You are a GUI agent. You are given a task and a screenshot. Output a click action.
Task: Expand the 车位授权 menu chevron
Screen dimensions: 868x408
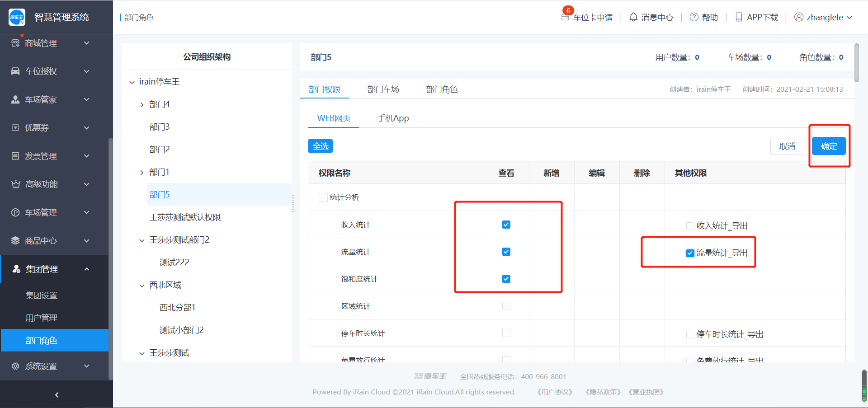(x=87, y=71)
